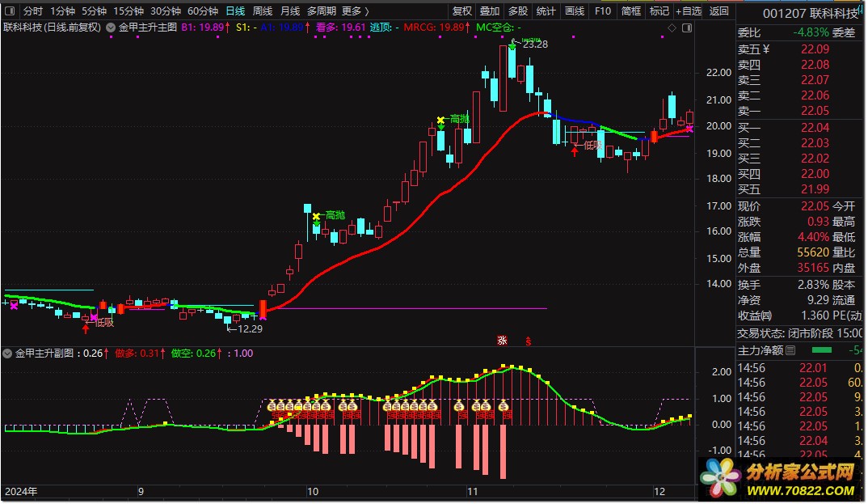The image size is (868, 504).
Task: Click the 卖五 price 22.09
Action: pyautogui.click(x=815, y=49)
